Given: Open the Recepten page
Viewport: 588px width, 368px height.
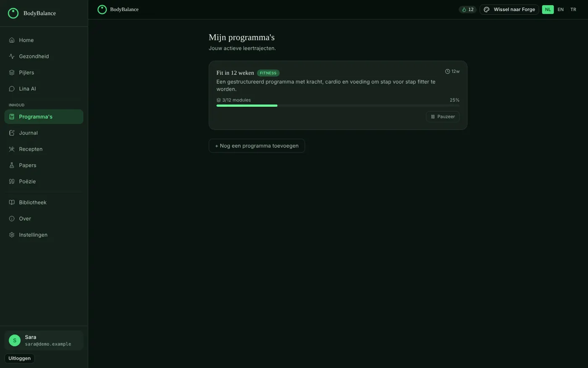Looking at the screenshot, I should 44,149.
